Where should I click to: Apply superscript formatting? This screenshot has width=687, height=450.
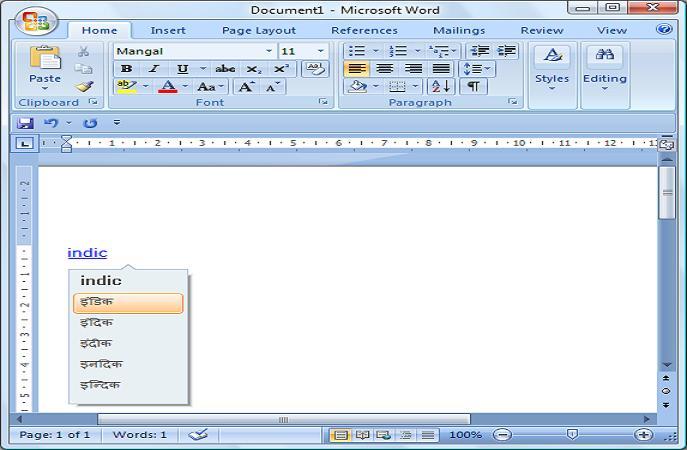281,69
